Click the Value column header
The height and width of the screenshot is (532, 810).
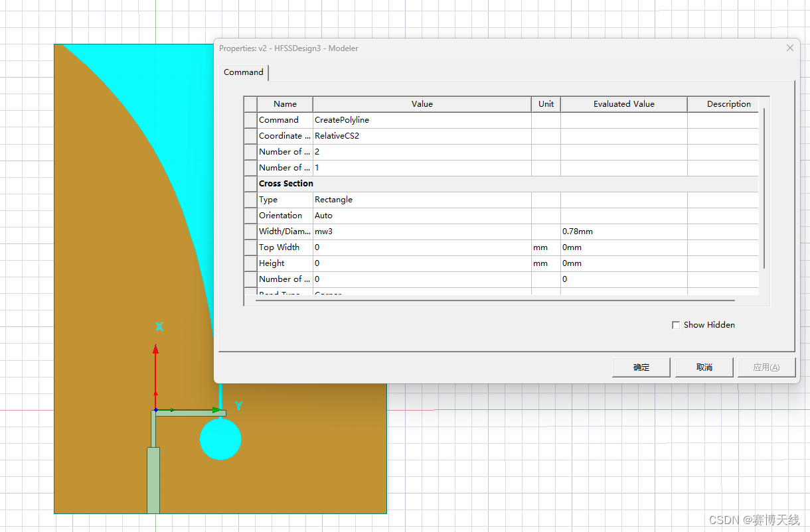coord(422,104)
